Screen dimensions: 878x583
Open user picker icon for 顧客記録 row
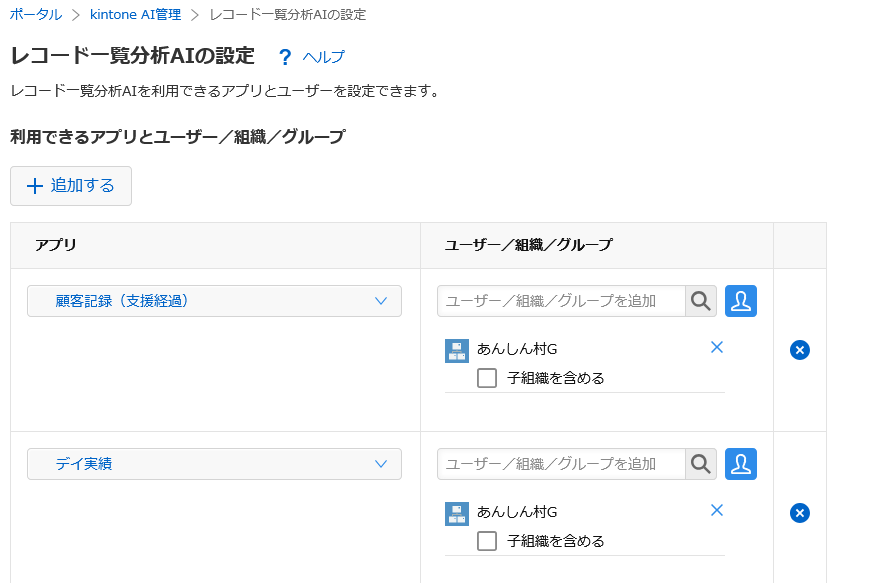click(x=741, y=301)
